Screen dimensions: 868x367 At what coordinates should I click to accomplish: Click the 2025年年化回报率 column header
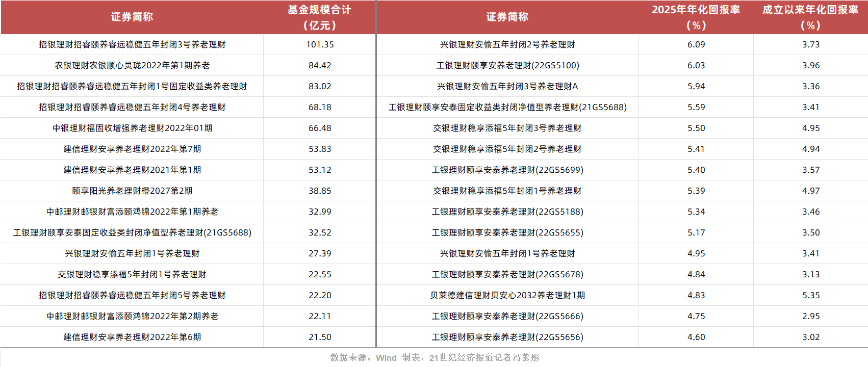coord(696,17)
